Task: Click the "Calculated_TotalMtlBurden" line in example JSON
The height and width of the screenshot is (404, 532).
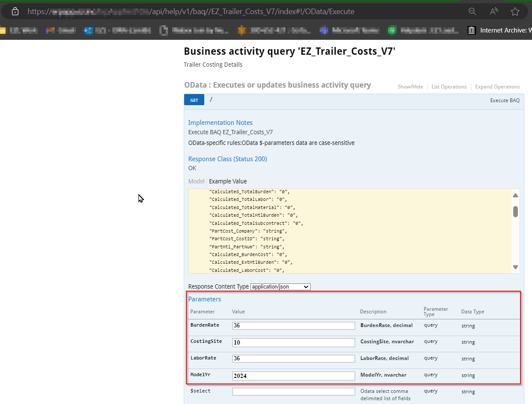Action: (253, 215)
